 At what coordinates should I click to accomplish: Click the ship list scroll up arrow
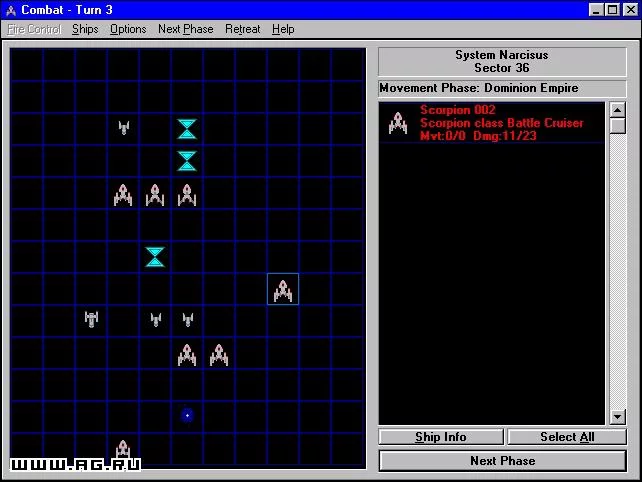tap(617, 110)
